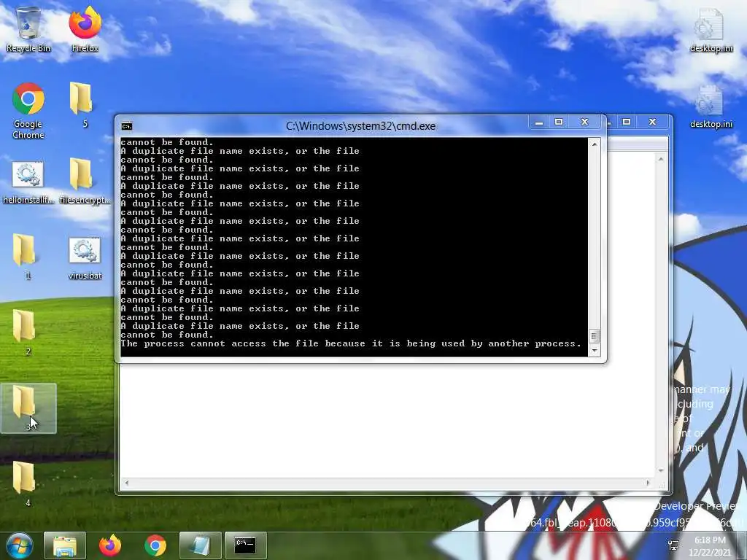The width and height of the screenshot is (747, 560).
Task: Click background window vertical scroll up arrow
Action: (661, 160)
